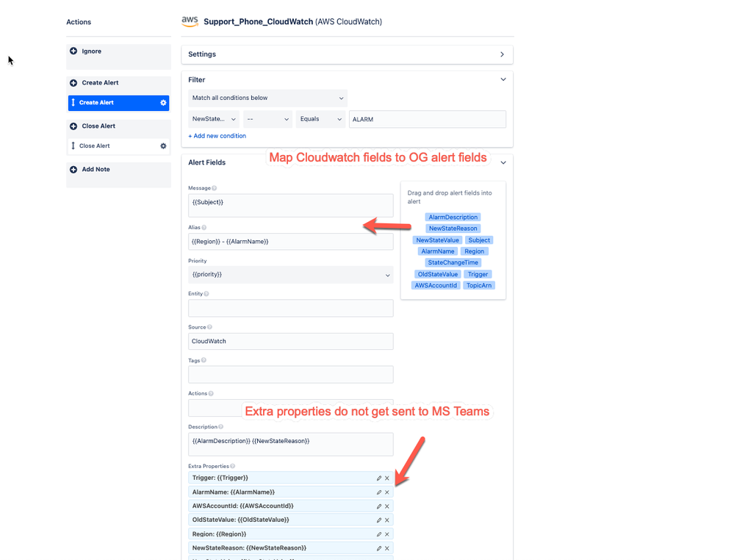Click the Region field chip
Image resolution: width=734 pixels, height=560 pixels.
(474, 251)
